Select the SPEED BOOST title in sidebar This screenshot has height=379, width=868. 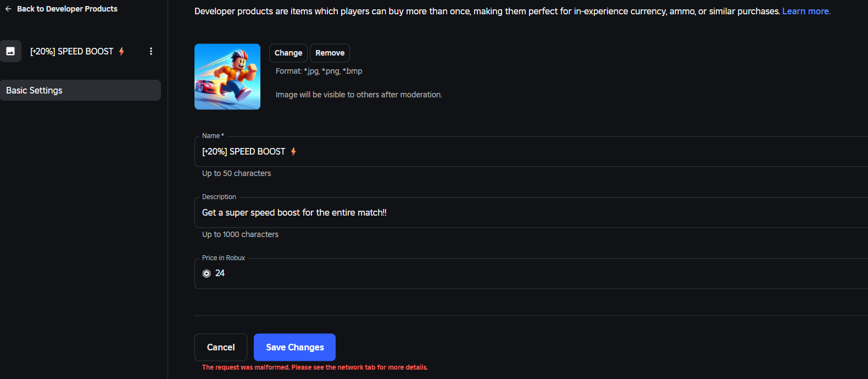tap(71, 51)
